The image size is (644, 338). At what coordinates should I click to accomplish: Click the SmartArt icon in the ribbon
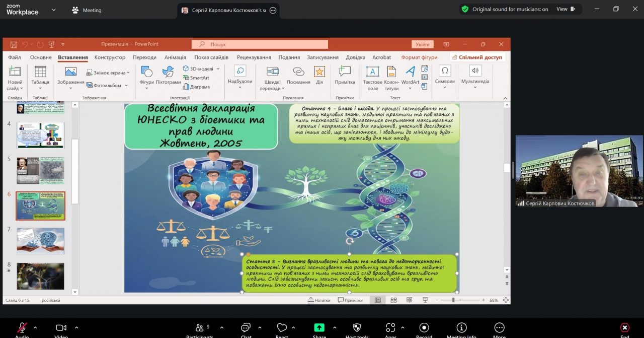[186, 78]
